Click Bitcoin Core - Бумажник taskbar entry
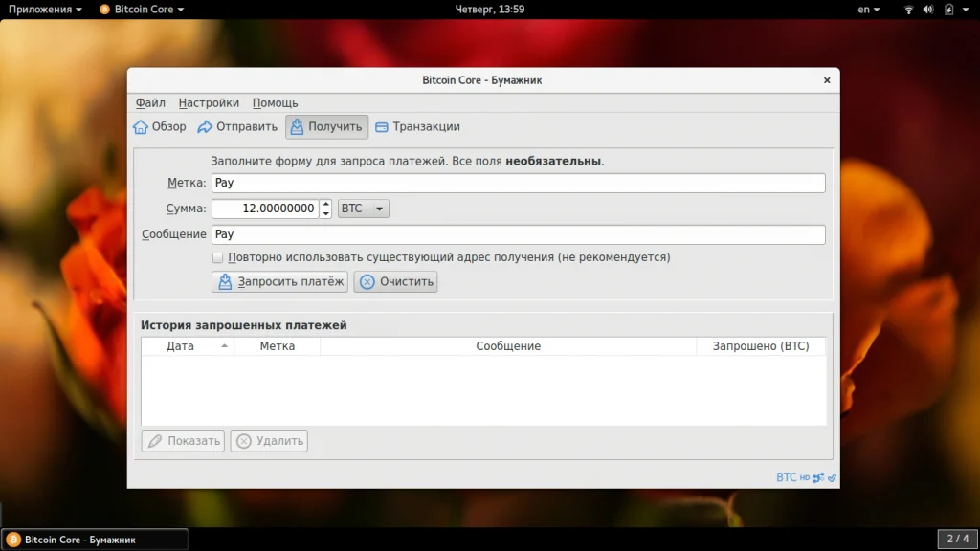 pos(95,540)
